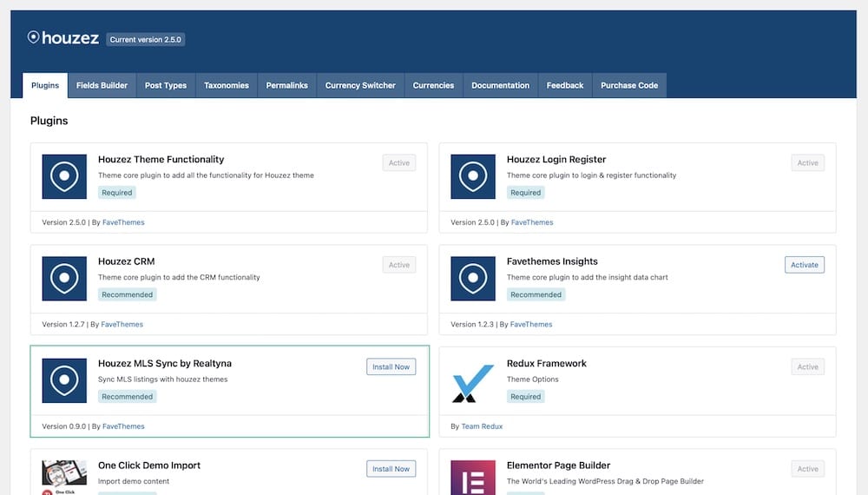This screenshot has width=868, height=495.
Task: Click the Recommended badge on Houzez CRM
Action: (x=128, y=294)
